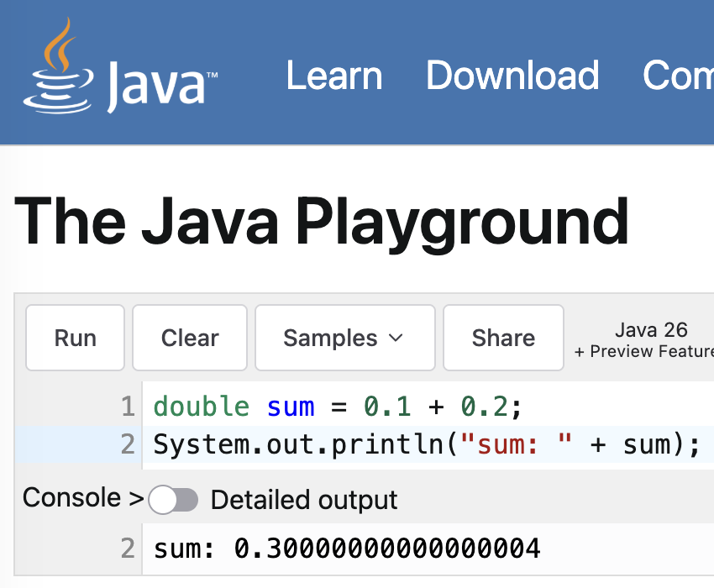Click code line 1 with double sum
This screenshot has width=714, height=588.
click(338, 407)
